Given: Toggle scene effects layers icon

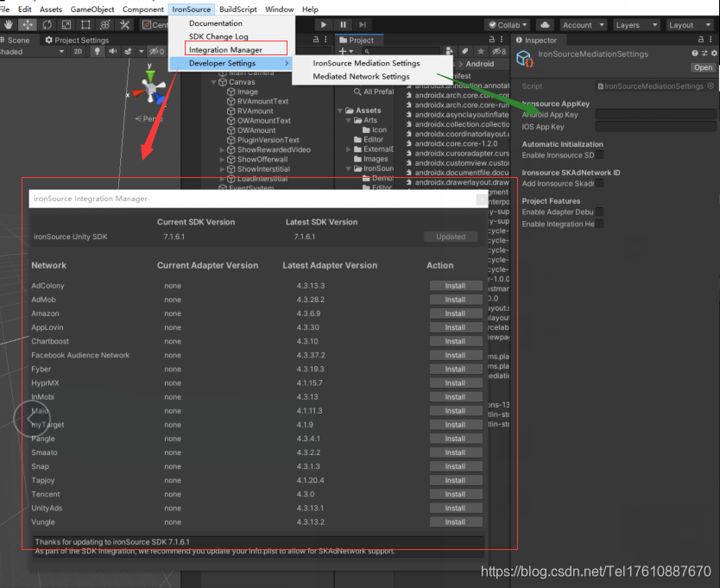Looking at the screenshot, I should click(x=128, y=52).
